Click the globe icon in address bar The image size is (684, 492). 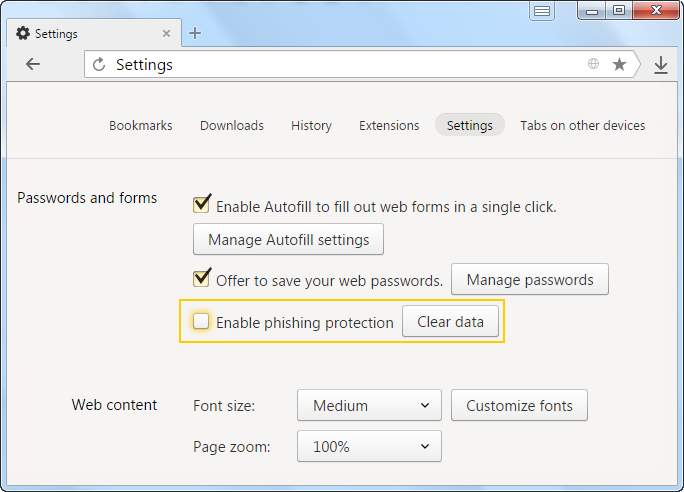[593, 64]
